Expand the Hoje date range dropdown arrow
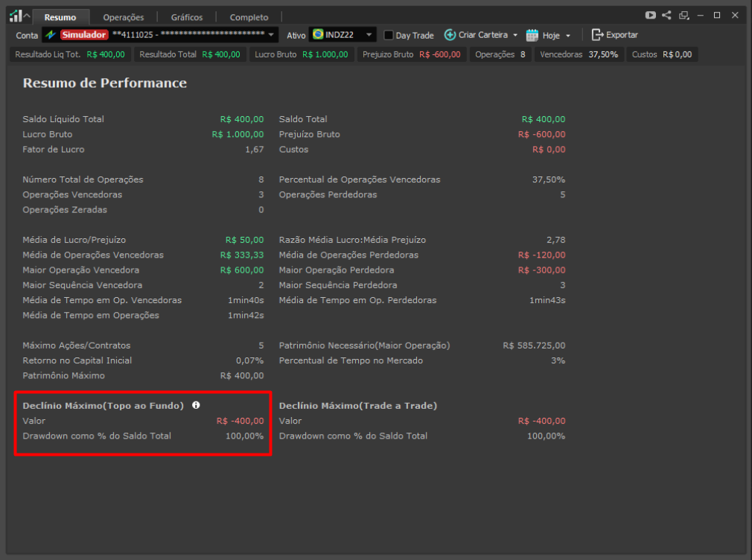This screenshot has width=752, height=560. (568, 35)
